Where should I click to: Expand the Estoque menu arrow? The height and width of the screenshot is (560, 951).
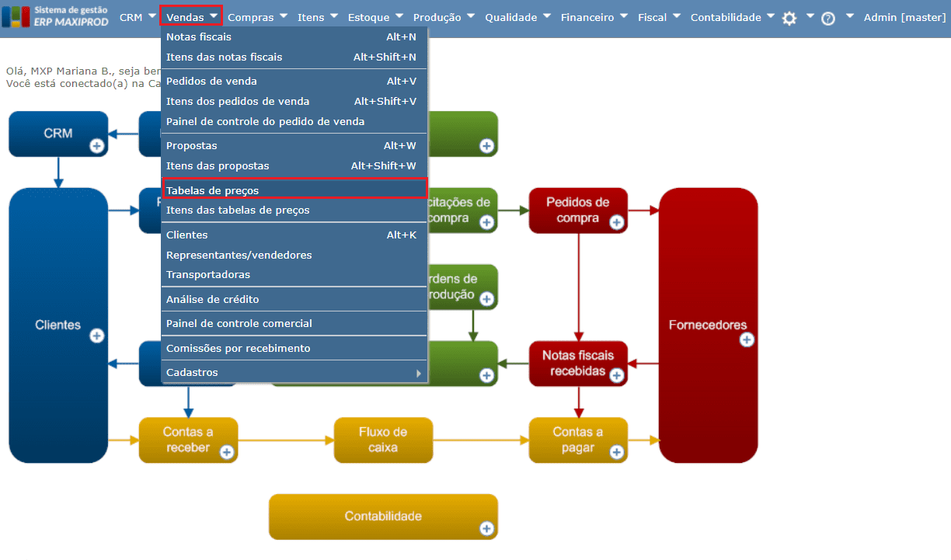point(399,16)
